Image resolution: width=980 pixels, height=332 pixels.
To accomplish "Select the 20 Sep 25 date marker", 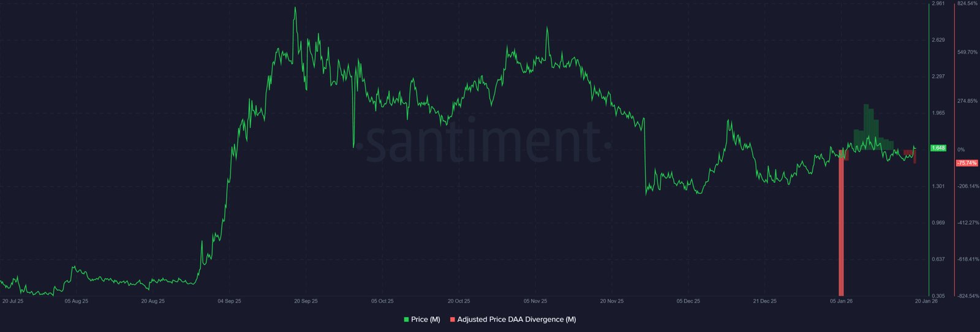I will pos(306,301).
